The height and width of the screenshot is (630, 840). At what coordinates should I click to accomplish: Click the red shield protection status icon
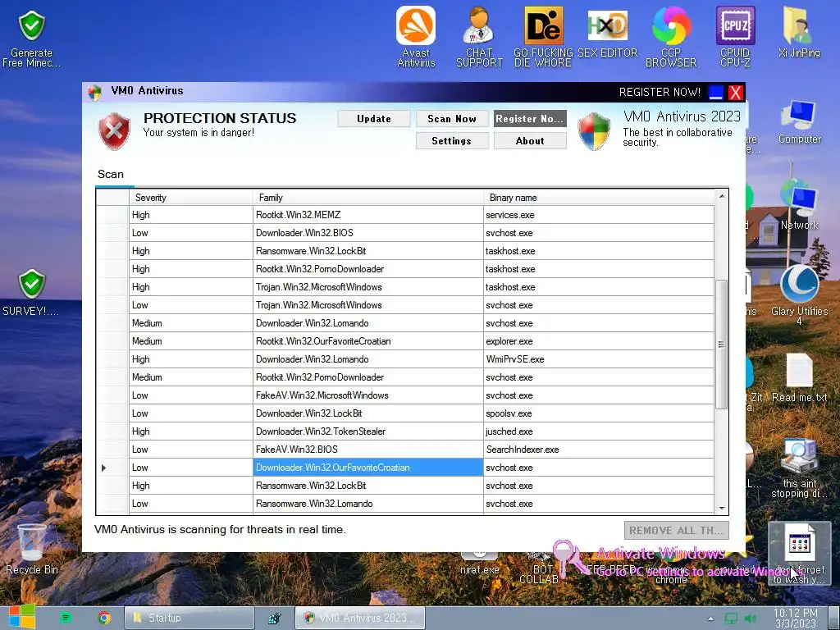click(114, 130)
